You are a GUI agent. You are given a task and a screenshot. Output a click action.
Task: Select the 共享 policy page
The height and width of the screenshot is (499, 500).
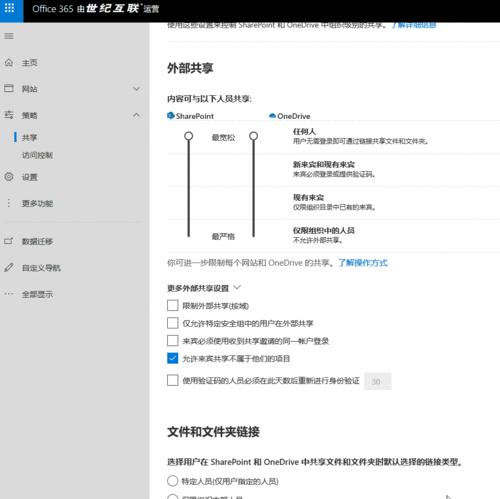point(30,137)
